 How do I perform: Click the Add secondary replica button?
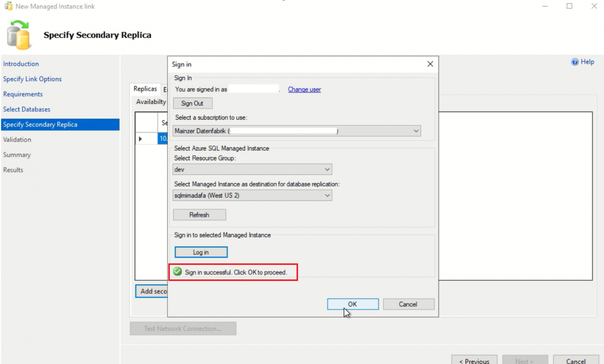tap(152, 291)
